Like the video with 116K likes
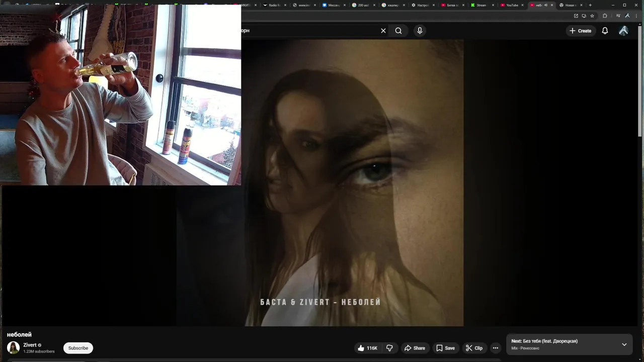 point(367,348)
